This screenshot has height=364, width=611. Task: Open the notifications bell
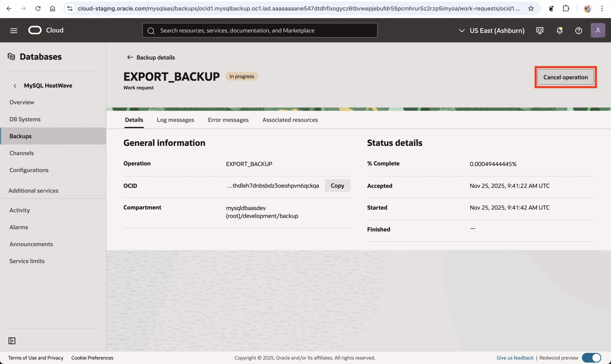pyautogui.click(x=559, y=31)
